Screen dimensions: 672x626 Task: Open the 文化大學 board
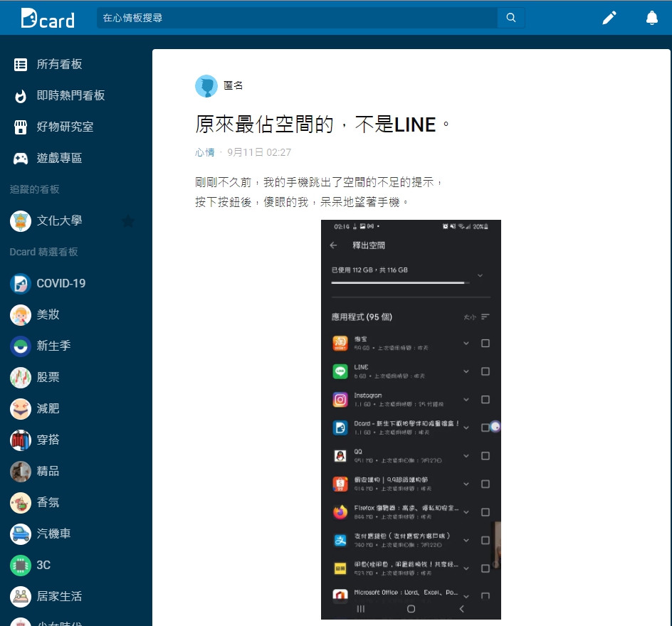click(x=60, y=221)
